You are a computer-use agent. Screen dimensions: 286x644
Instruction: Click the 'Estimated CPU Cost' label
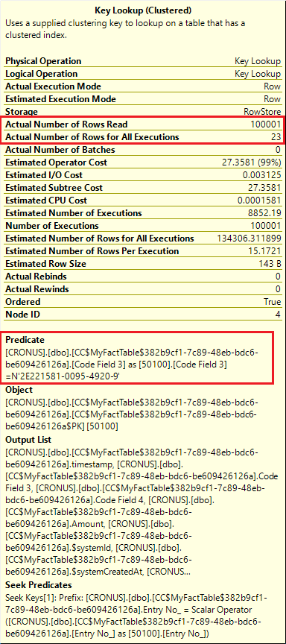pyautogui.click(x=46, y=201)
